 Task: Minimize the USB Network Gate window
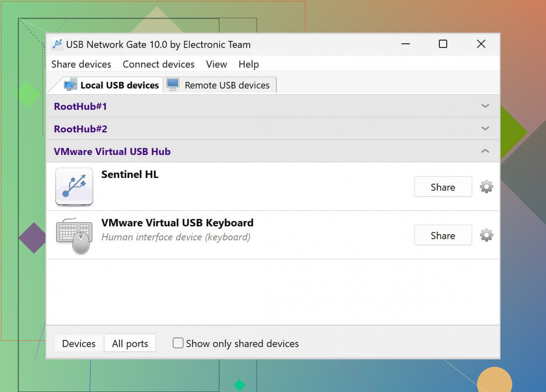[x=406, y=44]
